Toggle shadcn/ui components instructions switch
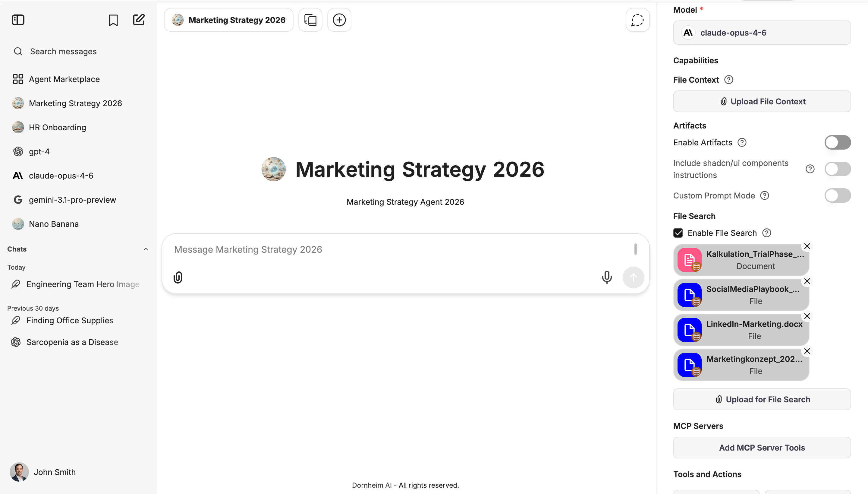 point(837,169)
